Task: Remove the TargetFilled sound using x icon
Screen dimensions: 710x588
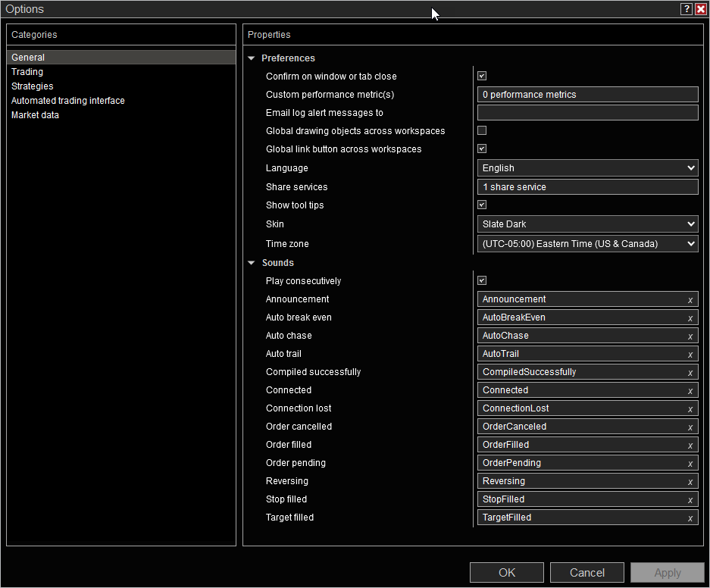Action: [x=690, y=518]
